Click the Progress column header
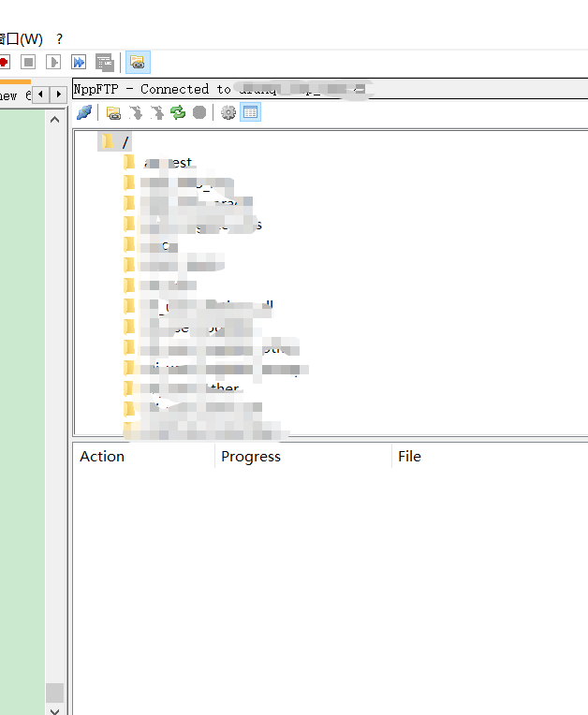Image resolution: width=588 pixels, height=715 pixels. coord(303,457)
